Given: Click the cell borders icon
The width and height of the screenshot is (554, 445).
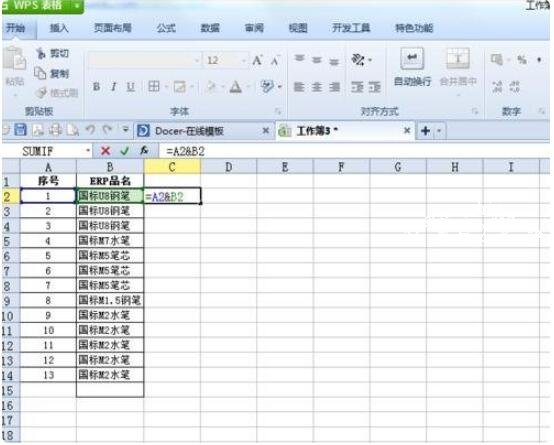Looking at the screenshot, I should click(154, 86).
